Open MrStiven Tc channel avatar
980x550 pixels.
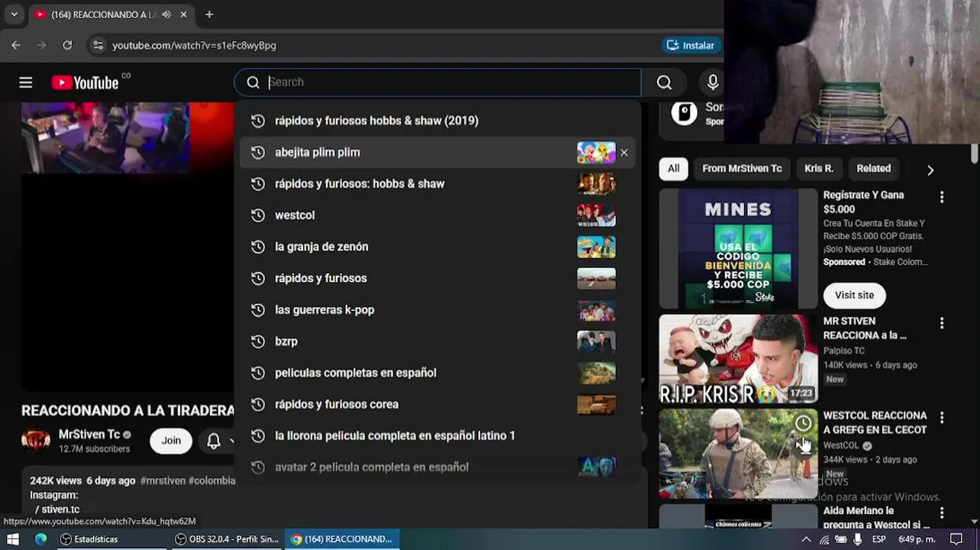(x=36, y=440)
